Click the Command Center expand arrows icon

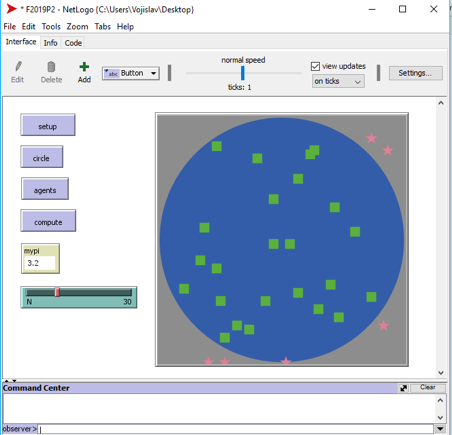(x=403, y=388)
